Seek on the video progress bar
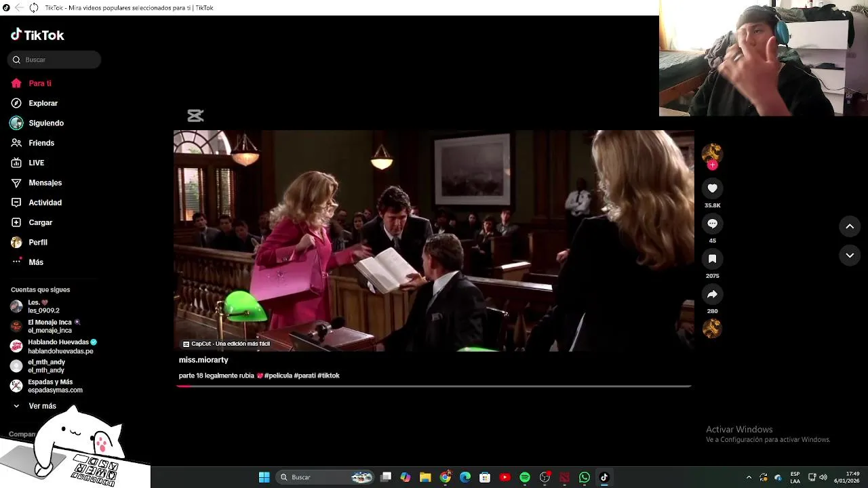Image resolution: width=868 pixels, height=488 pixels. coord(434,386)
